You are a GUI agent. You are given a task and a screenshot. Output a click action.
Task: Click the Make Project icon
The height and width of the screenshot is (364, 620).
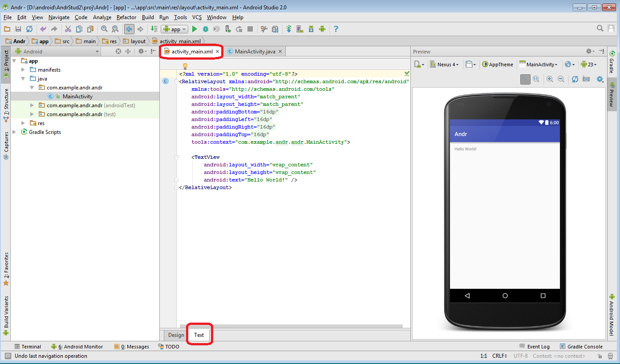(154, 29)
